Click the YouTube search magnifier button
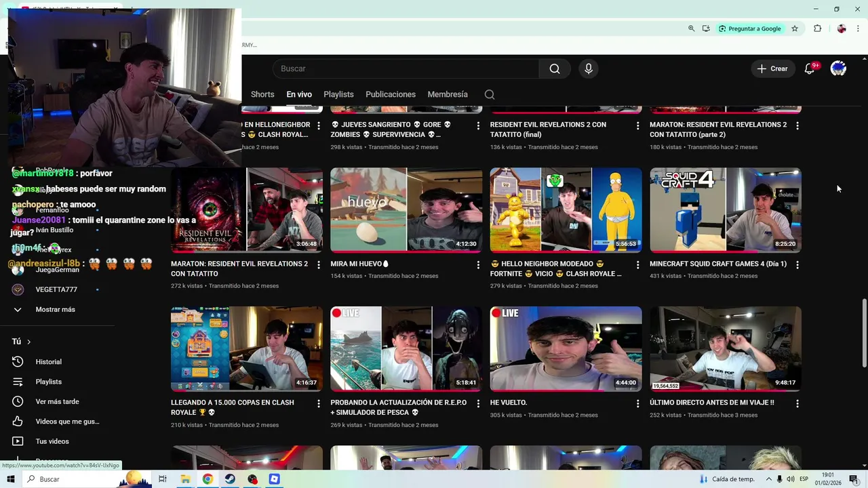 555,68
